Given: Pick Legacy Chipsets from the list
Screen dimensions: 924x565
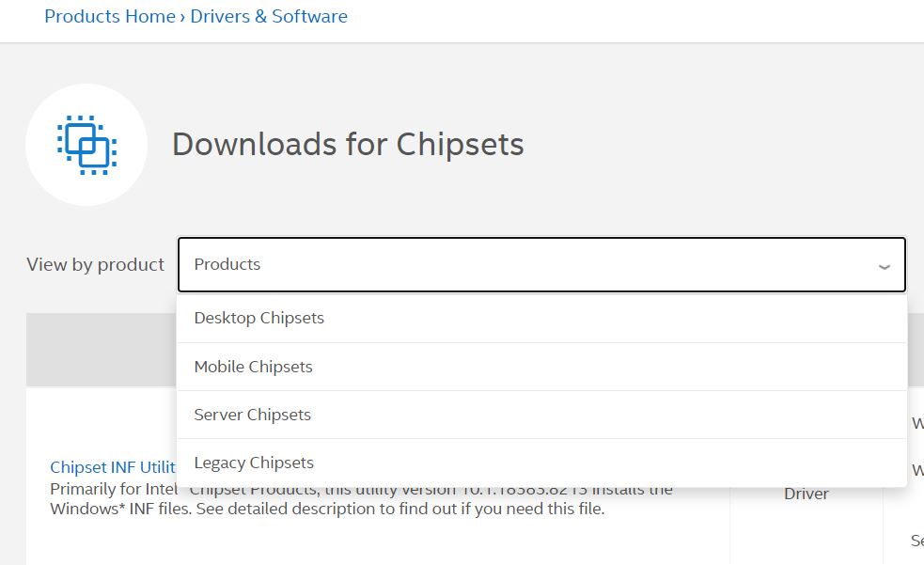Looking at the screenshot, I should pos(254,462).
